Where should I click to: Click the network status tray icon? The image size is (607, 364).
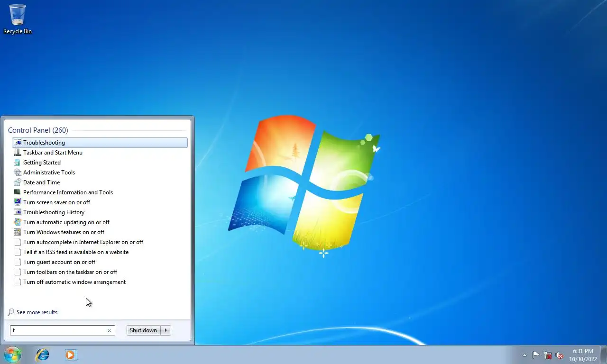[x=548, y=355]
